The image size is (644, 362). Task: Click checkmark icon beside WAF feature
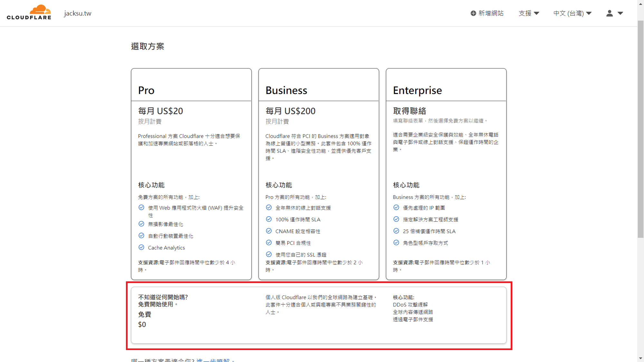coord(141,208)
